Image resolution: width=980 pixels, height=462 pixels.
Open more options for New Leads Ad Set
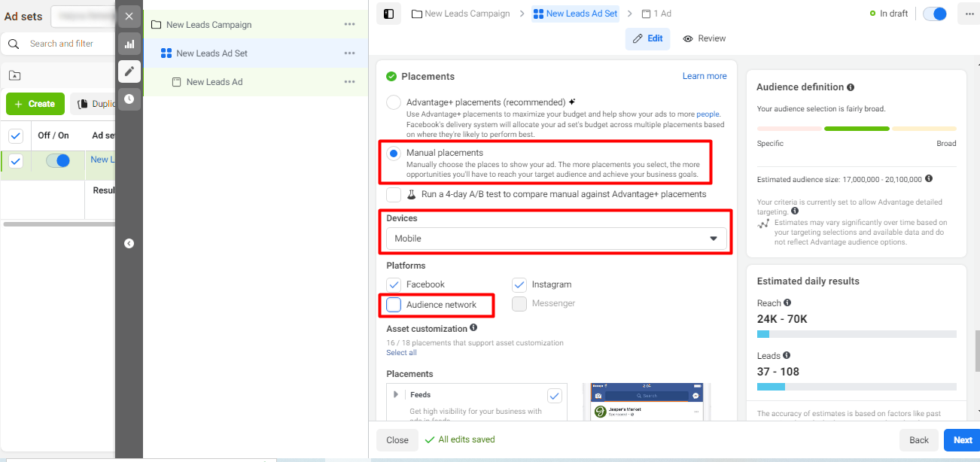point(349,53)
